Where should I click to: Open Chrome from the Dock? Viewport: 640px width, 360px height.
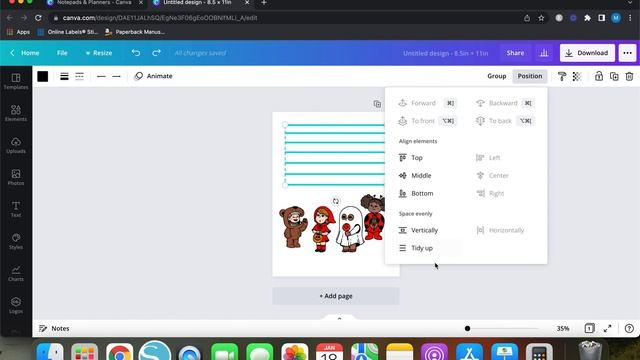pos(120,352)
